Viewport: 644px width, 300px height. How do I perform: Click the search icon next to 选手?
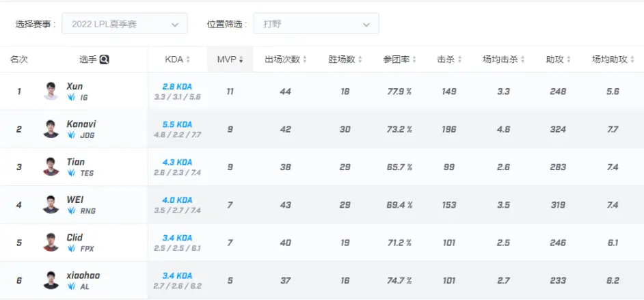pos(105,59)
